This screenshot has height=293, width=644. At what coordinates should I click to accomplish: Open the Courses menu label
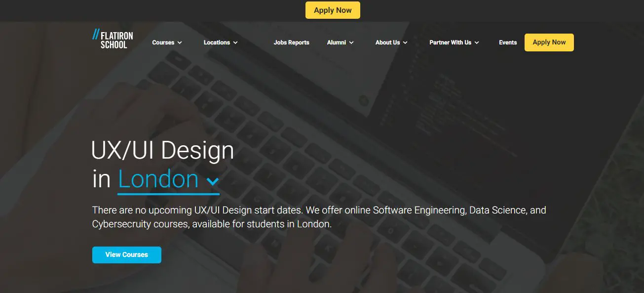[163, 42]
